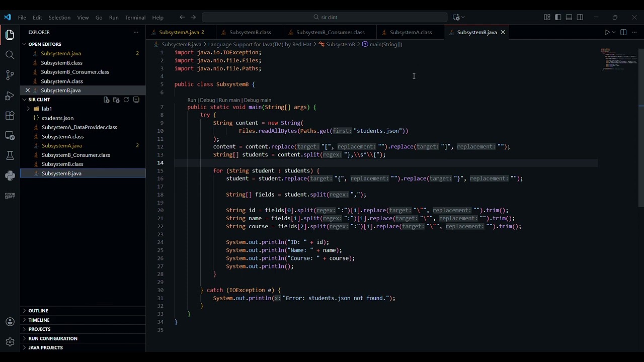Open the Extensions view
The width and height of the screenshot is (644, 362).
pyautogui.click(x=10, y=116)
